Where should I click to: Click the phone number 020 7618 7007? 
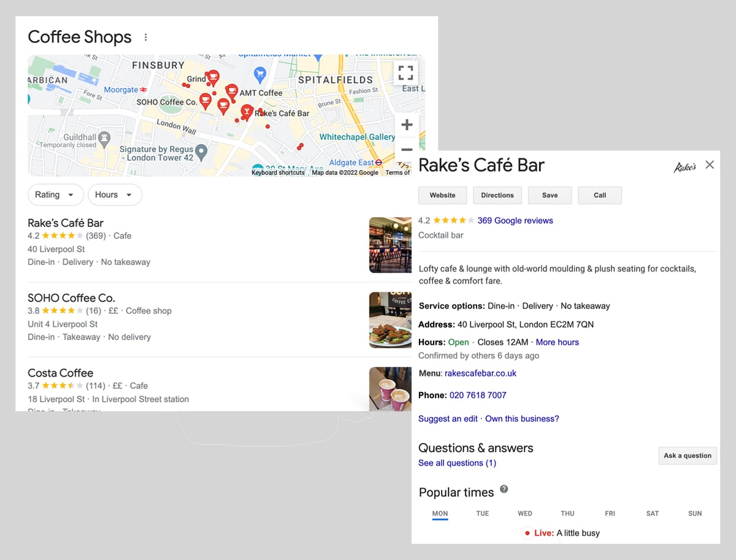click(478, 395)
